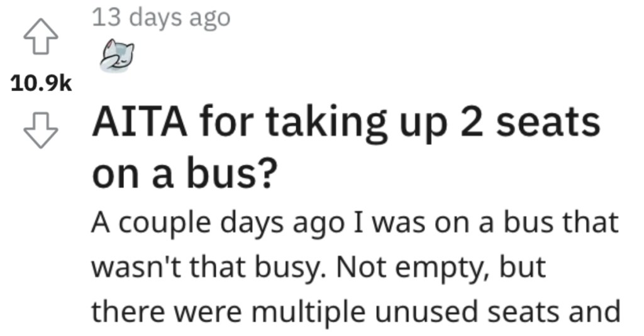Viewport: 644px width, 336px height.
Task: Click the 10.9k vote score
Action: (41, 84)
